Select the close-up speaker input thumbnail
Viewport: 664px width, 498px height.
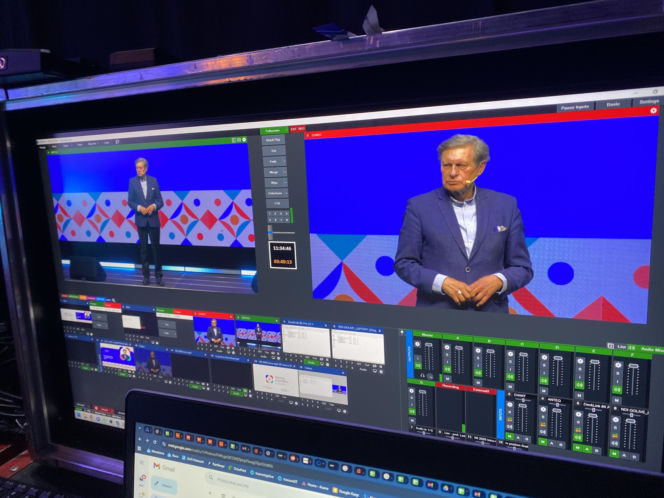click(x=214, y=331)
